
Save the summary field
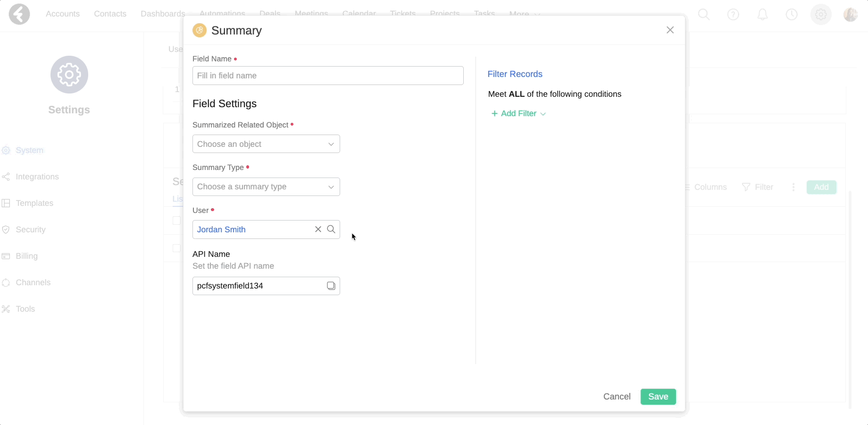tap(658, 397)
